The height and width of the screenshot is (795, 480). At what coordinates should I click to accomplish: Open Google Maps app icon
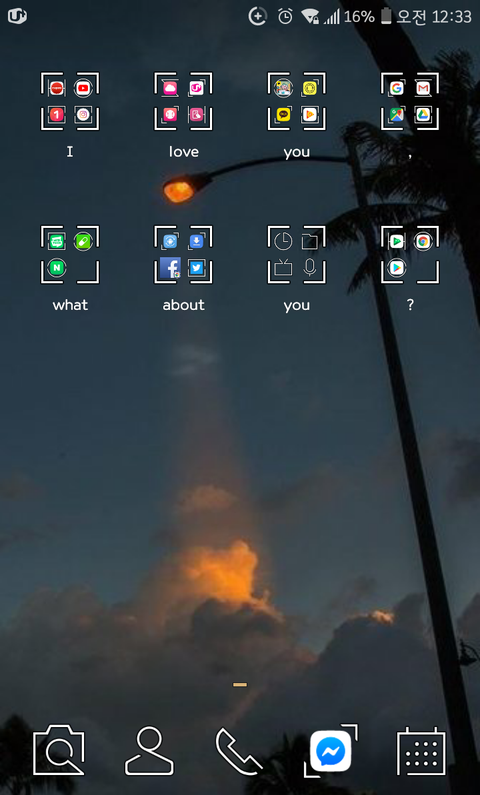(x=396, y=115)
